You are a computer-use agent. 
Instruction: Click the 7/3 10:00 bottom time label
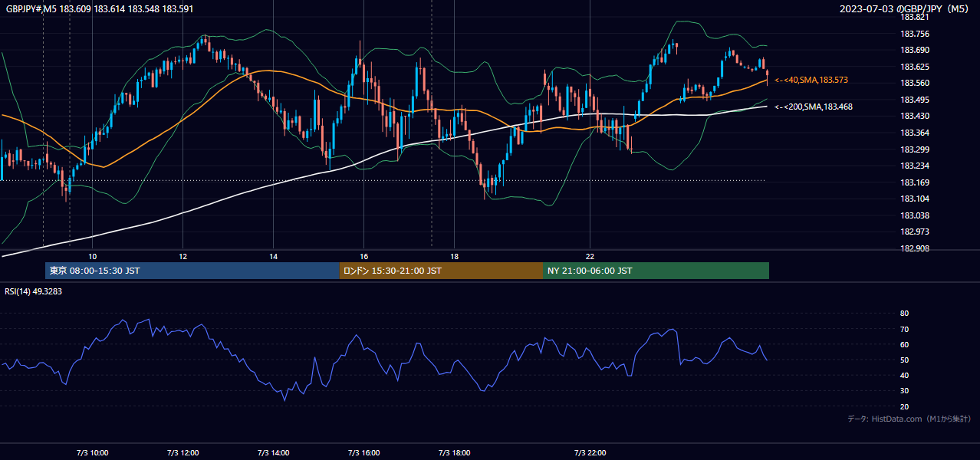point(92,452)
